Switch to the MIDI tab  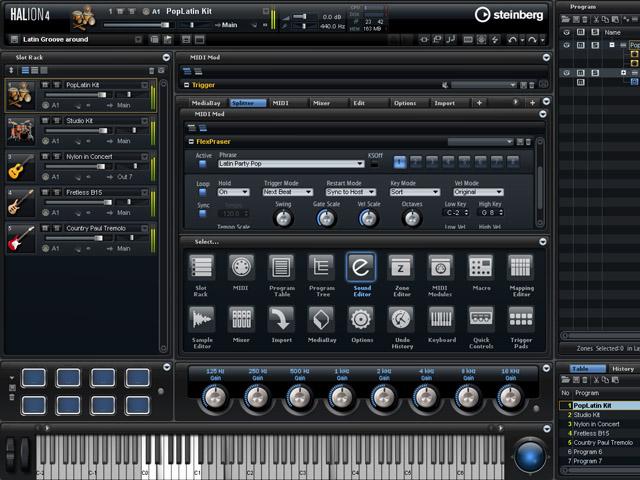(280, 103)
